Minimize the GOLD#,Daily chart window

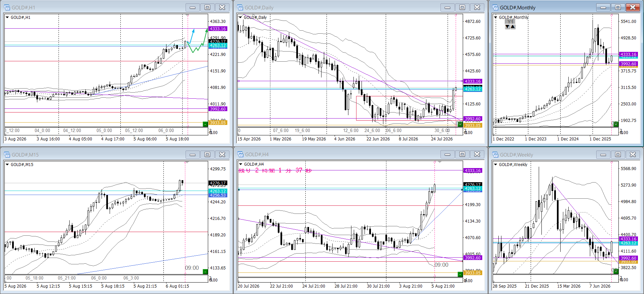pos(448,7)
